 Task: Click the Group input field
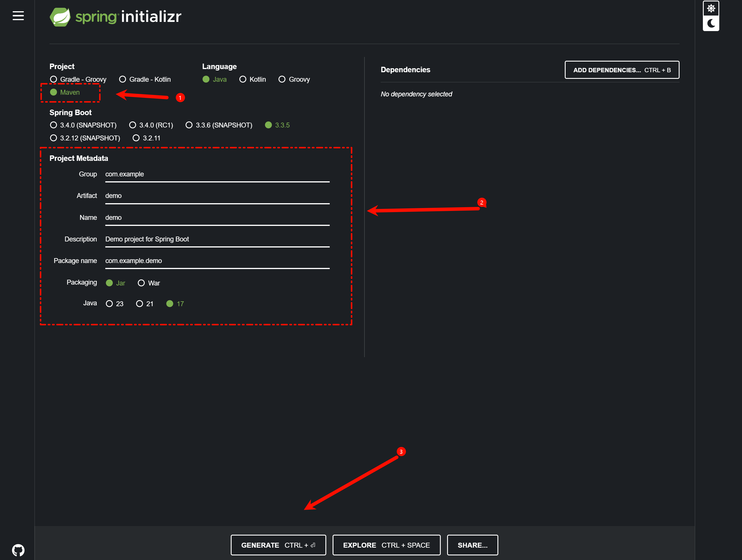pos(218,174)
